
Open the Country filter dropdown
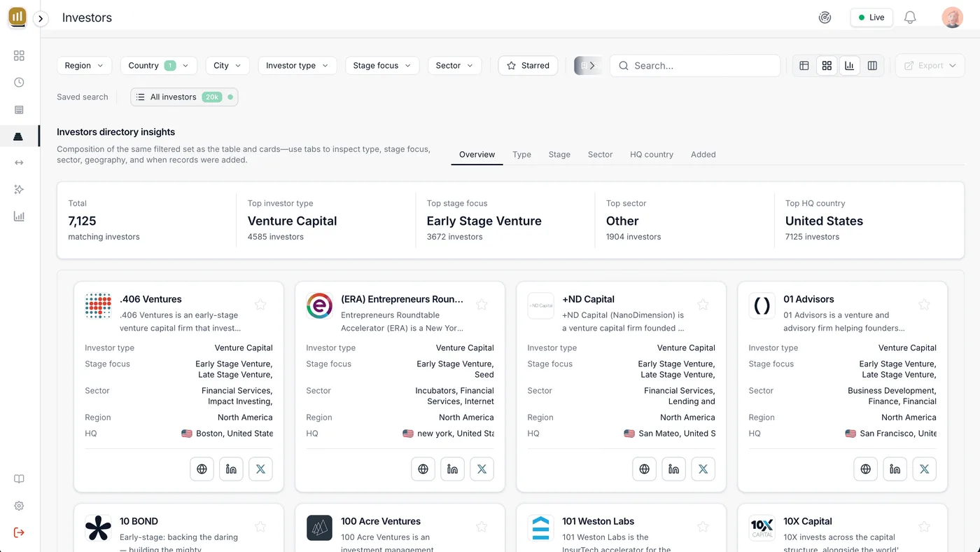(x=159, y=65)
